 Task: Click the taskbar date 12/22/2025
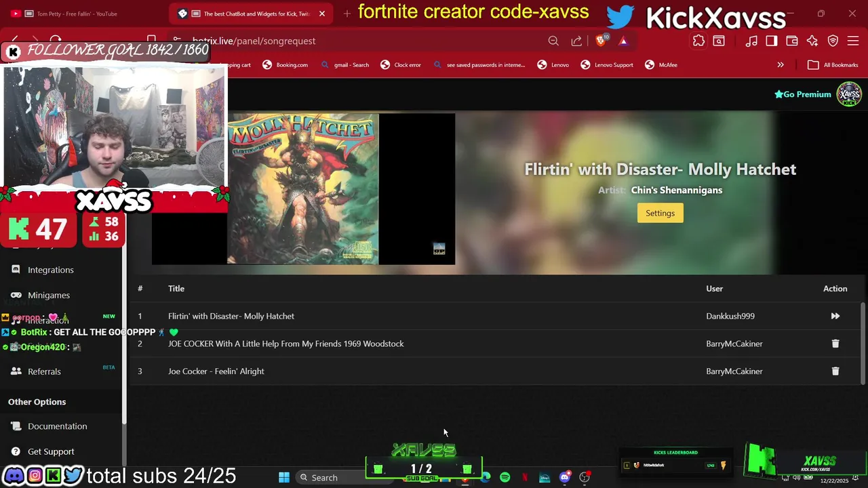click(834, 481)
